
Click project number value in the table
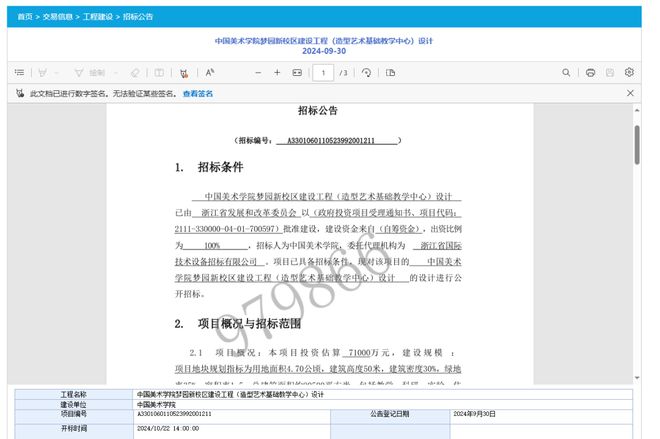pyautogui.click(x=174, y=414)
